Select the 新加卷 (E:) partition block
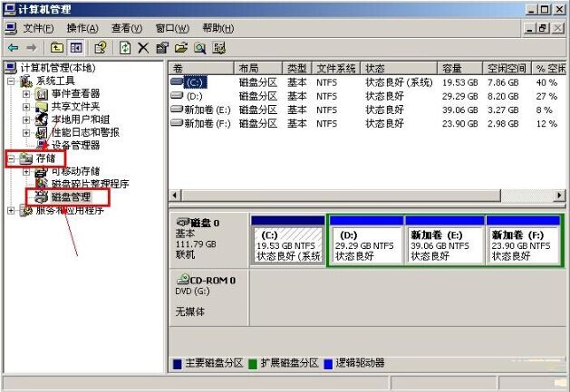 [444, 241]
